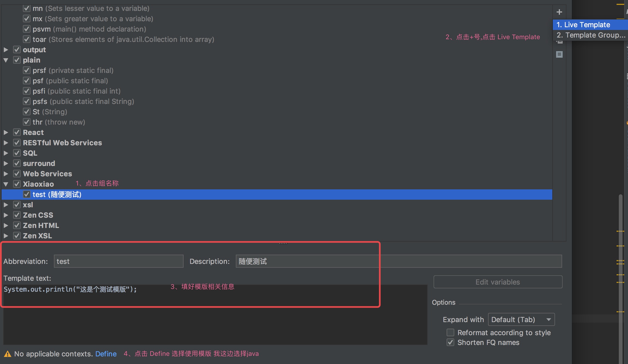The height and width of the screenshot is (364, 628).
Task: Collapse the plain group
Action: pyautogui.click(x=6, y=60)
